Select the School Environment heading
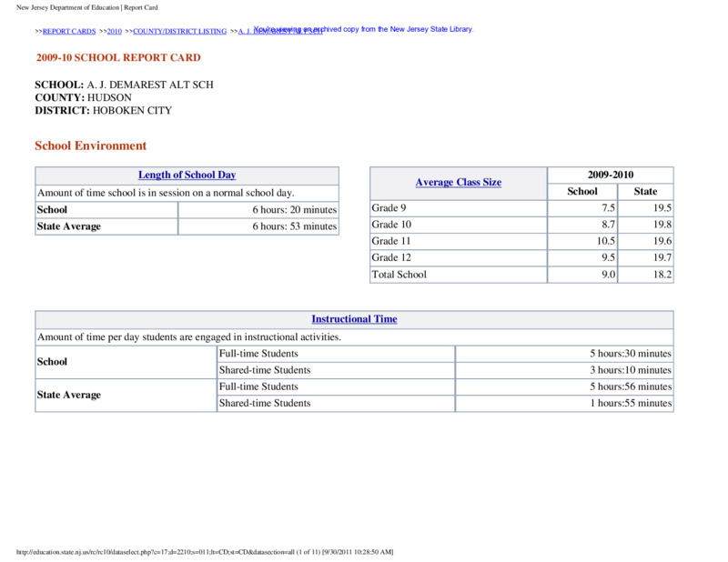Image resolution: width=728 pixels, height=562 pixels. [90, 146]
